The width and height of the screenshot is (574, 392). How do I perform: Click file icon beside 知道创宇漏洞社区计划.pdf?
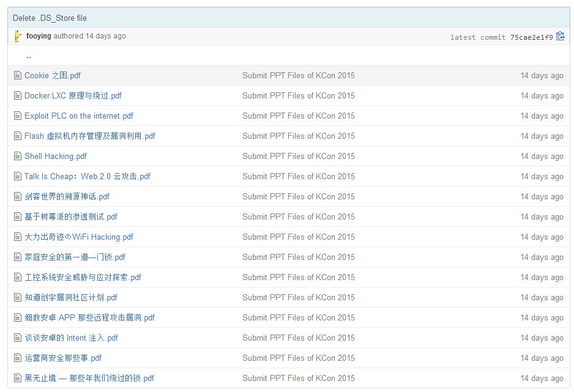pos(17,297)
